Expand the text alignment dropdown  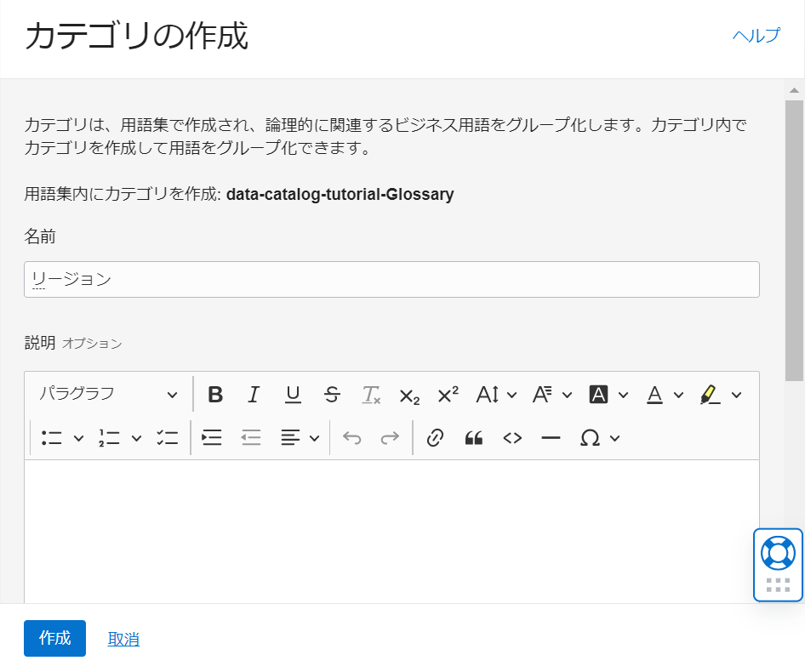tap(300, 438)
